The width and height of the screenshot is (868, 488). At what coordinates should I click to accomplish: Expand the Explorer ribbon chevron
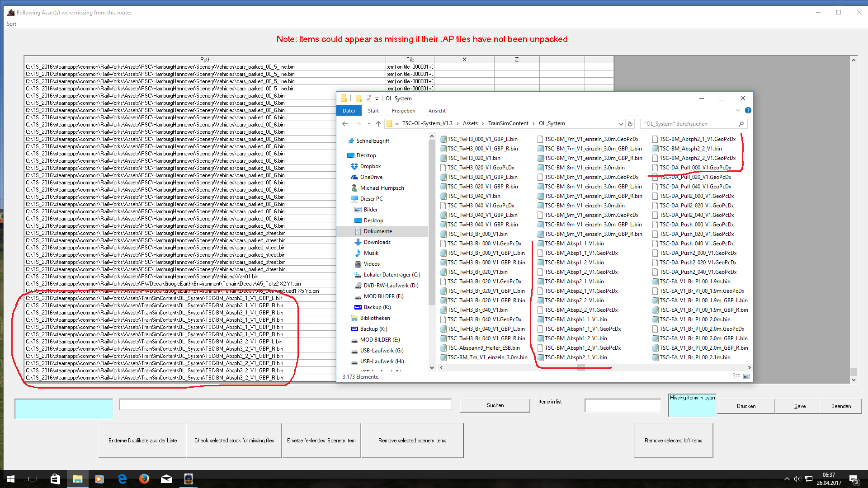[x=738, y=110]
